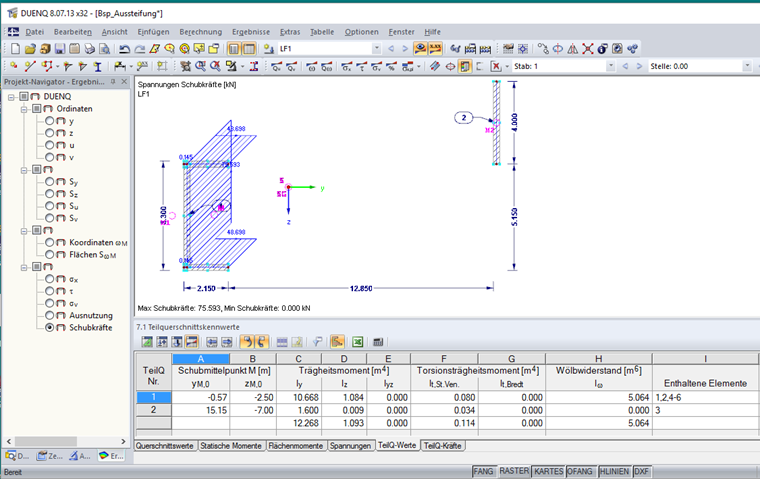Select the σx radio option
760x479 pixels.
tap(49, 279)
